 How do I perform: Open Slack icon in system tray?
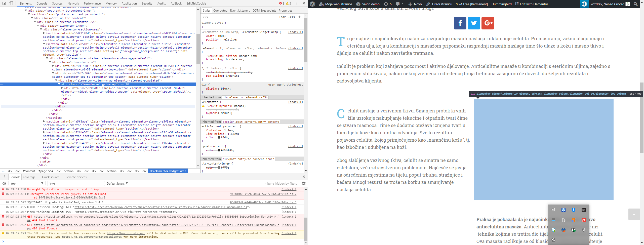(553, 240)
